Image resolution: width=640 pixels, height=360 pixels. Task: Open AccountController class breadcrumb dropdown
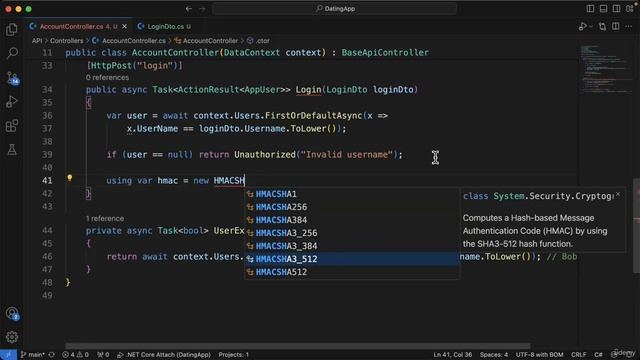coord(206,41)
